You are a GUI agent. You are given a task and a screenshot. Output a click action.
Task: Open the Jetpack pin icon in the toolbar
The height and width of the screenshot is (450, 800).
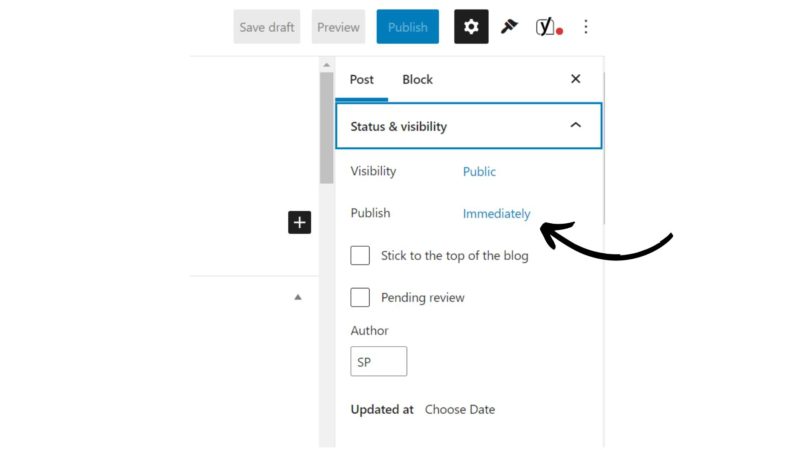pos(509,27)
